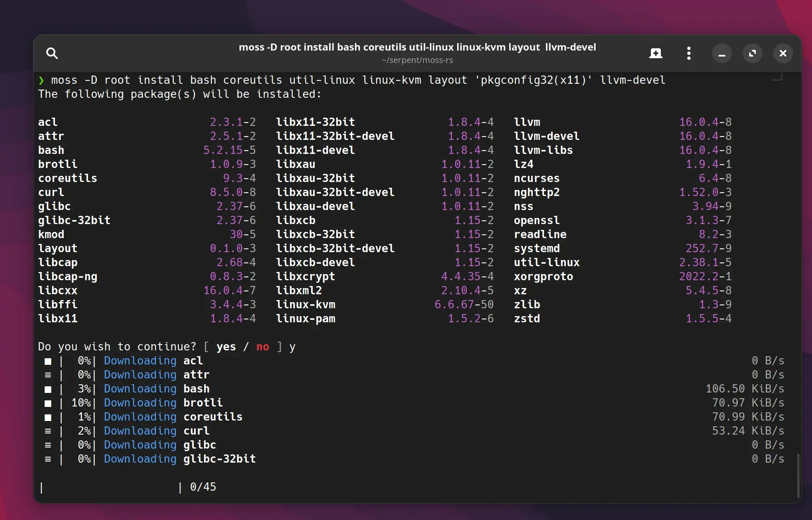
Task: Click the ~/serpent/moss-rs path subtitle
Action: click(x=417, y=60)
